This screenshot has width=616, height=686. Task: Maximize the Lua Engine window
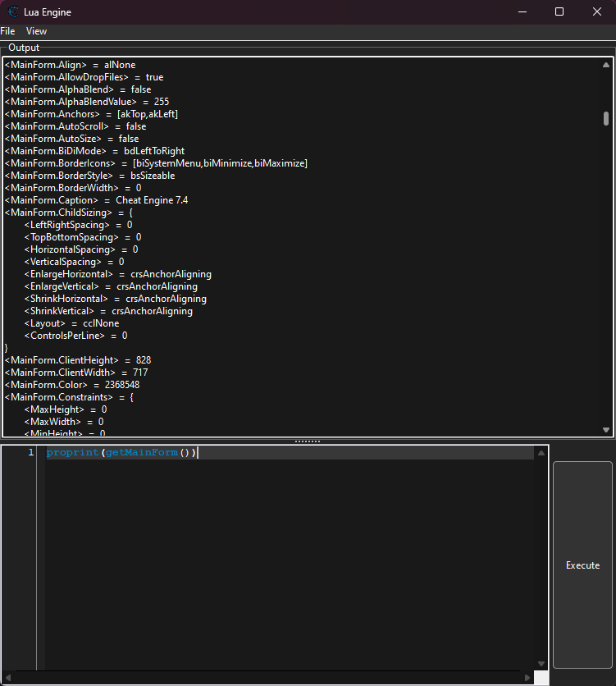click(x=559, y=11)
